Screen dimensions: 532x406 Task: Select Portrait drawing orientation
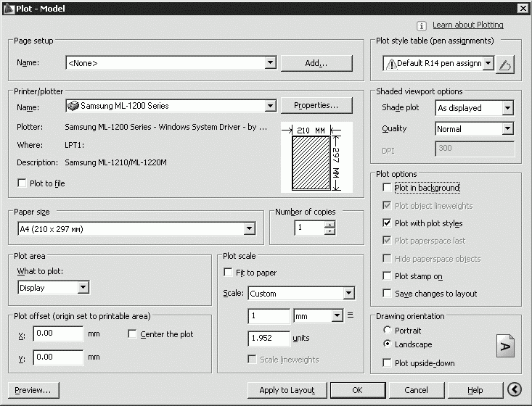click(387, 331)
